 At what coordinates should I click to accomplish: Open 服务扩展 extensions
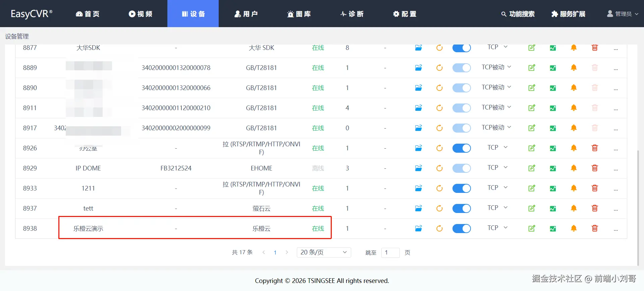point(569,14)
